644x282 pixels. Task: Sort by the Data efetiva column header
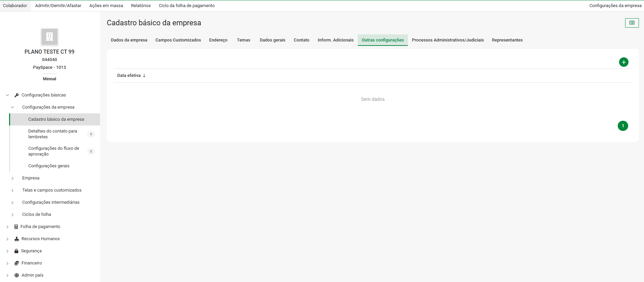(129, 76)
